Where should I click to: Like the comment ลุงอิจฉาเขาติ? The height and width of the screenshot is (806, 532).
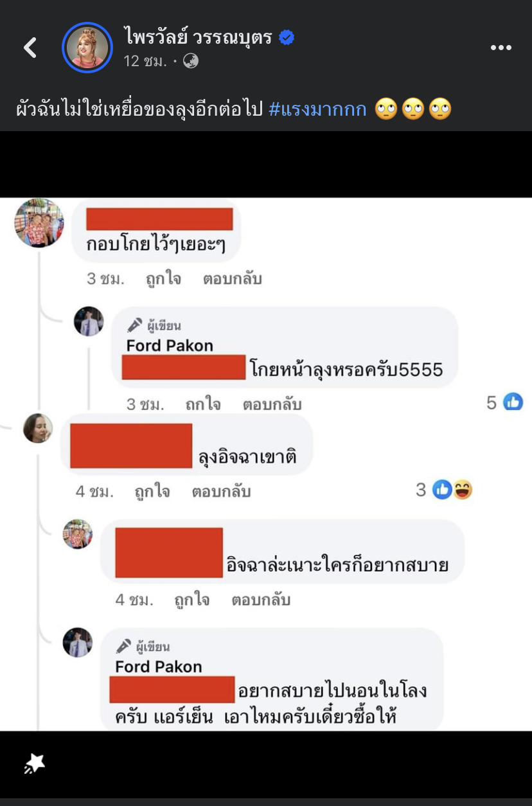152,492
